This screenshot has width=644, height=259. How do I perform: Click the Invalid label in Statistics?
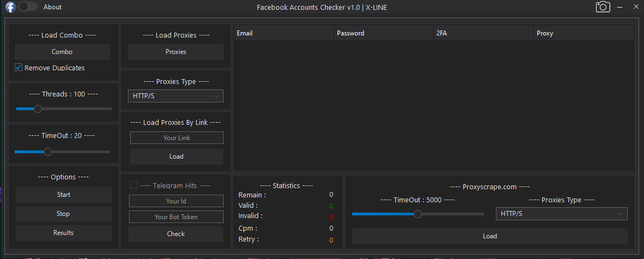(x=250, y=215)
